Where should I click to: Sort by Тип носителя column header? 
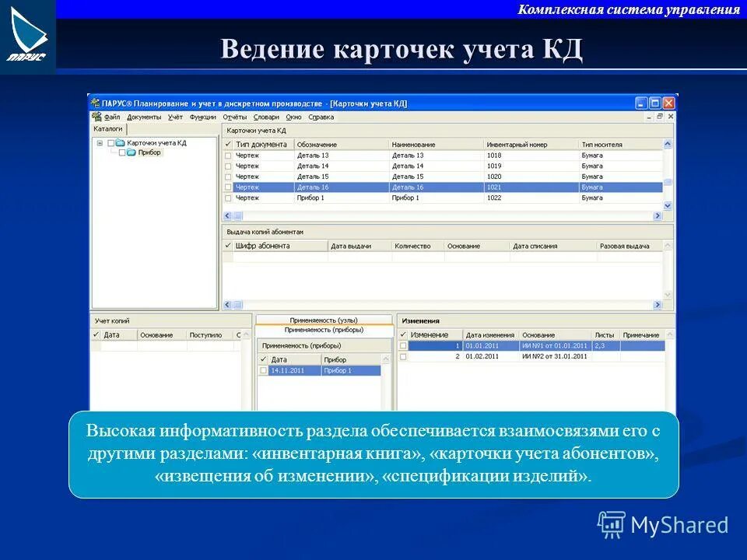pos(621,145)
